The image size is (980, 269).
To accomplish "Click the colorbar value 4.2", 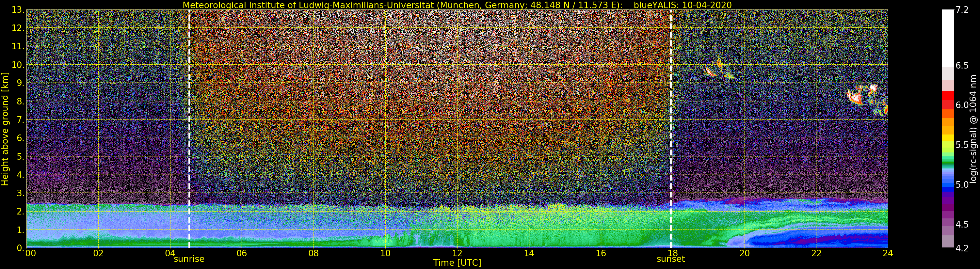I will click(962, 248).
